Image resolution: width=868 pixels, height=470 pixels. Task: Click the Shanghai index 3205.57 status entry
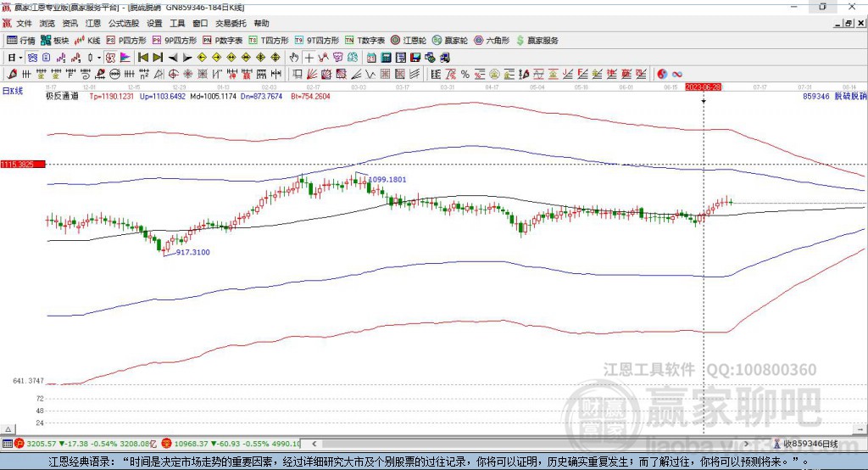(87, 444)
